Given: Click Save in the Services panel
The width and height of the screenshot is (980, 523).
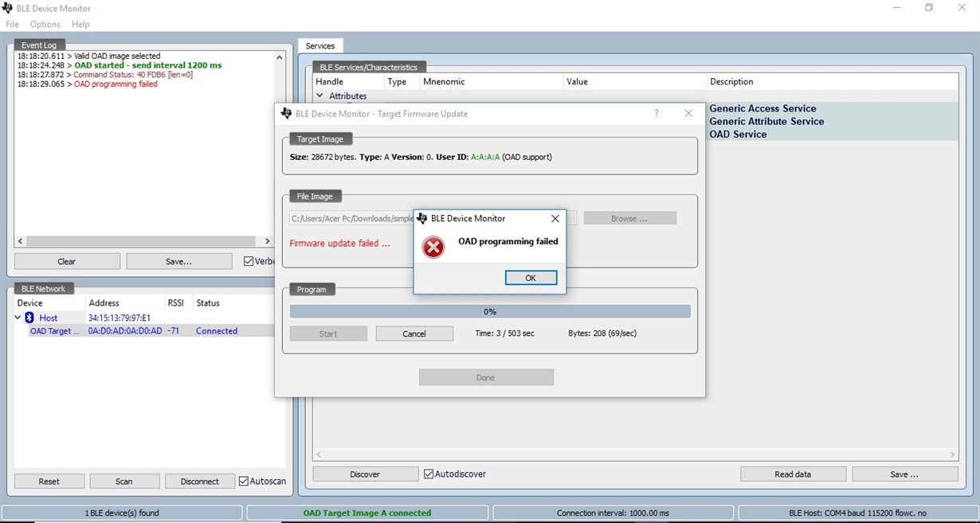Looking at the screenshot, I should coord(905,474).
